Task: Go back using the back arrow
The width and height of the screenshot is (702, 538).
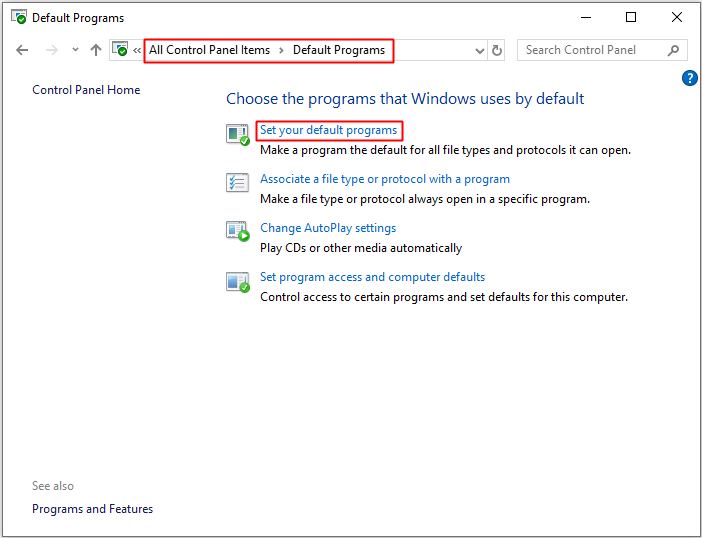Action: pyautogui.click(x=22, y=50)
